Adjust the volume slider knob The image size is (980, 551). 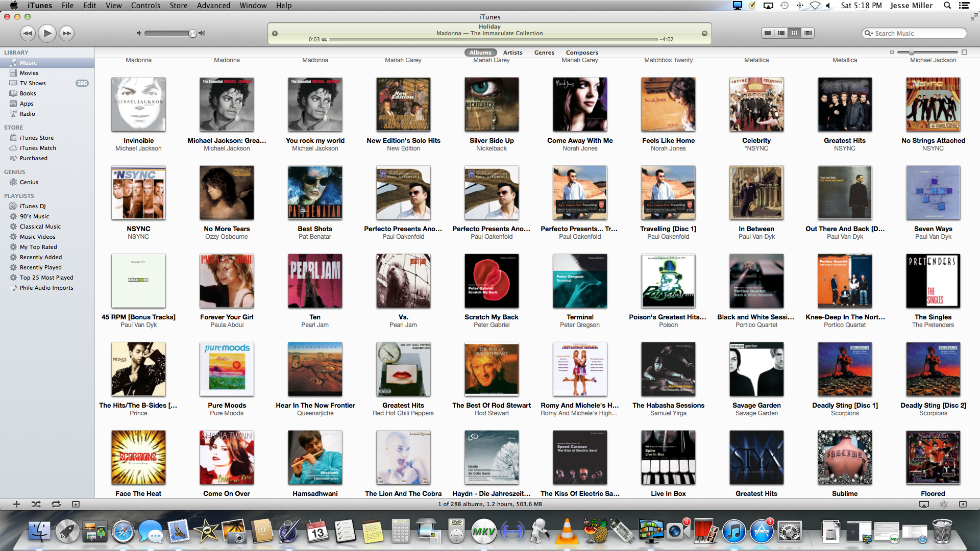coord(192,33)
